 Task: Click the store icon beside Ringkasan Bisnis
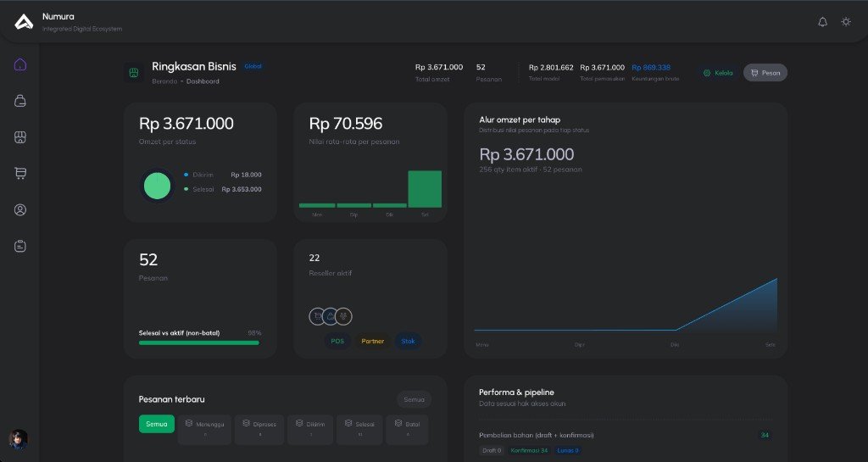[133, 73]
